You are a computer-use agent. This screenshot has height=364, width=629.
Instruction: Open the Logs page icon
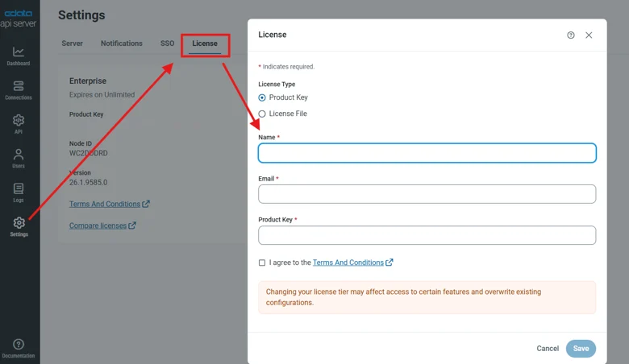click(x=19, y=188)
